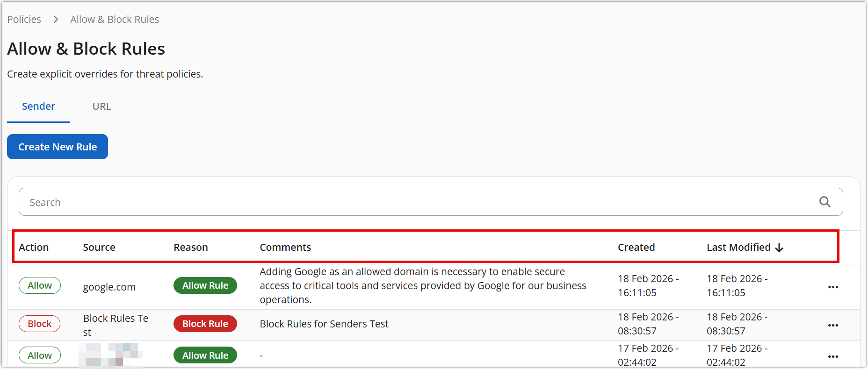Screen dimensions: 868x369
Task: Click the Allow badge for google.com
Action: point(40,285)
